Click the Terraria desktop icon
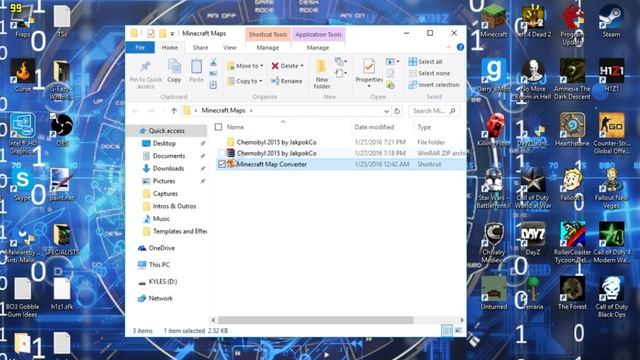The width and height of the screenshot is (640, 360). coord(533,293)
